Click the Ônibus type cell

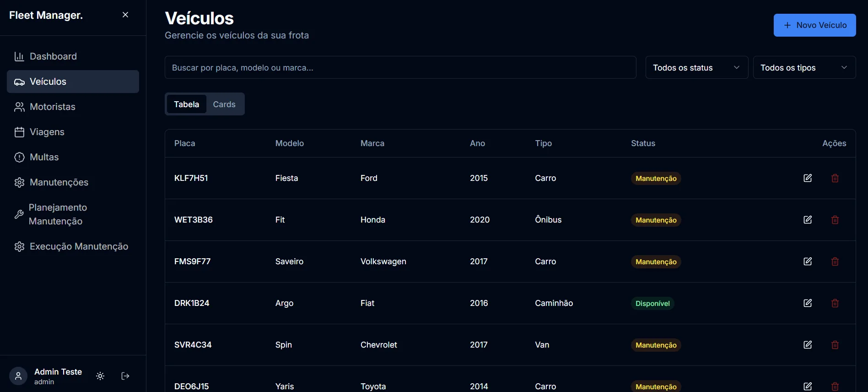pyautogui.click(x=548, y=220)
